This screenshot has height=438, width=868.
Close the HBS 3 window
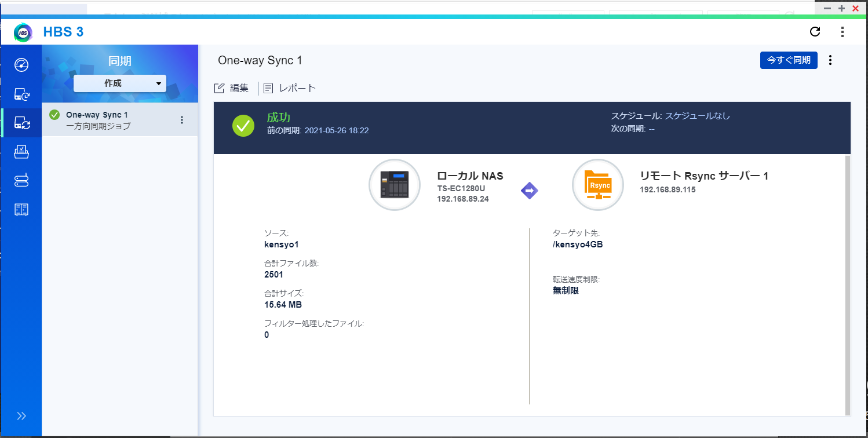click(x=856, y=8)
